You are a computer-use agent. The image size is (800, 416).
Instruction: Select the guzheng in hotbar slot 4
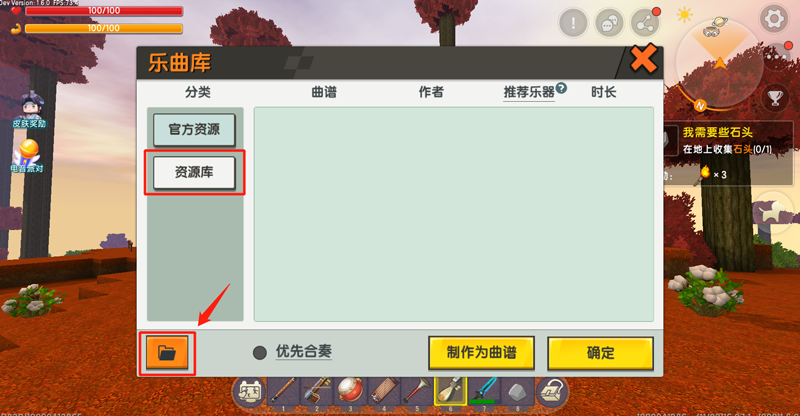click(x=384, y=392)
